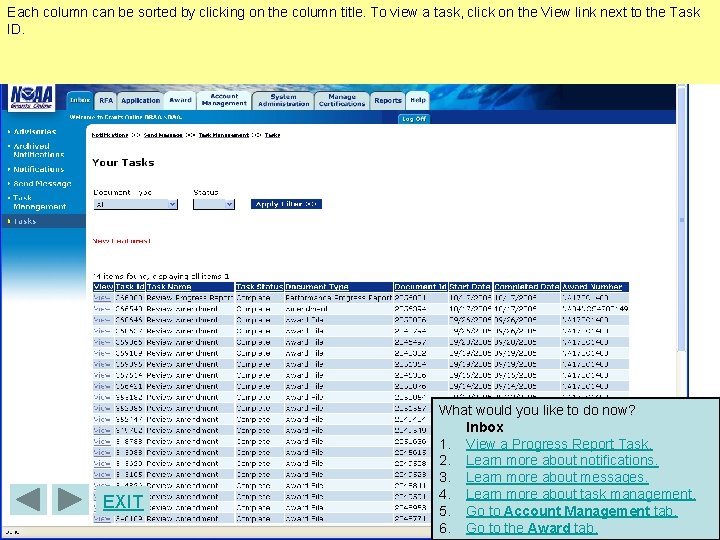The image size is (720, 540).
Task: Click the Tasks breadcrumb link
Action: 272,135
